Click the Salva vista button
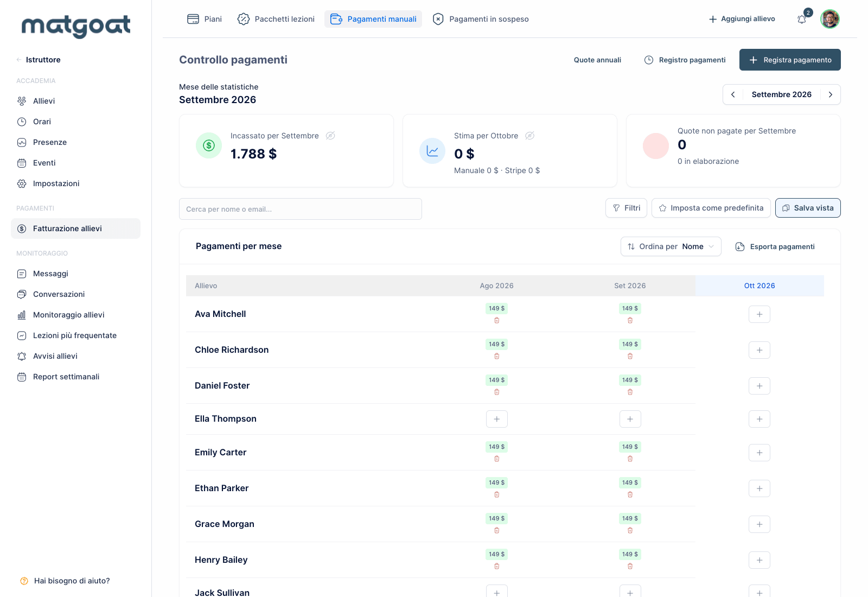868x597 pixels. (808, 208)
